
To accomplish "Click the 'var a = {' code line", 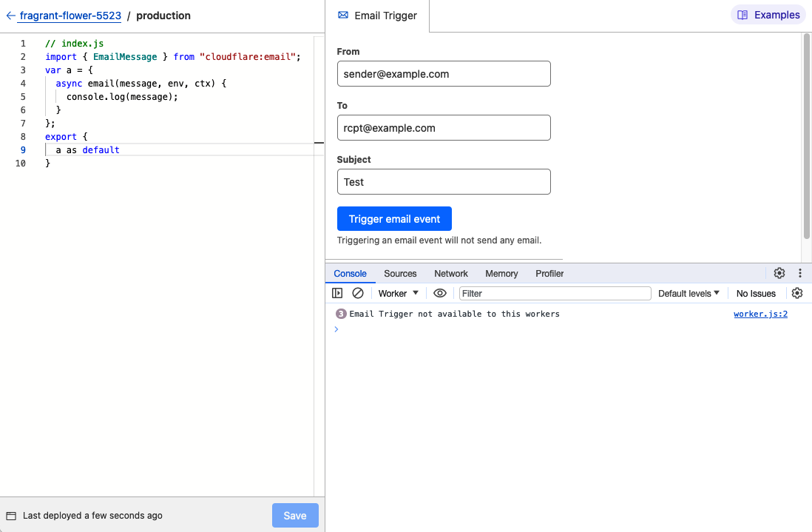I will pos(69,70).
